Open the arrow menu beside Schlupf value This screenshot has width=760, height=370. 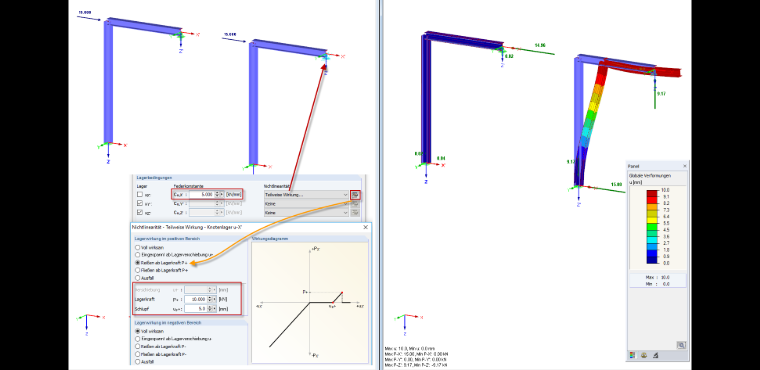pos(214,309)
